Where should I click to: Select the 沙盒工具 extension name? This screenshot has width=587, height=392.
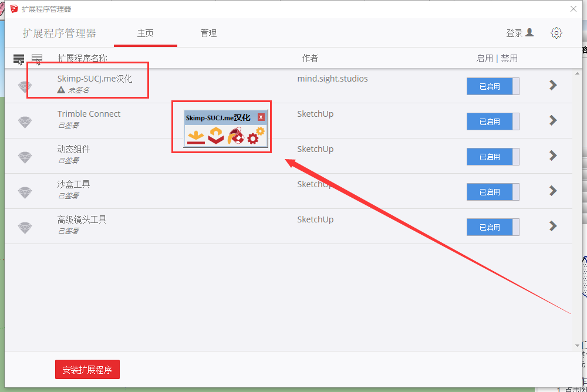pyautogui.click(x=73, y=184)
